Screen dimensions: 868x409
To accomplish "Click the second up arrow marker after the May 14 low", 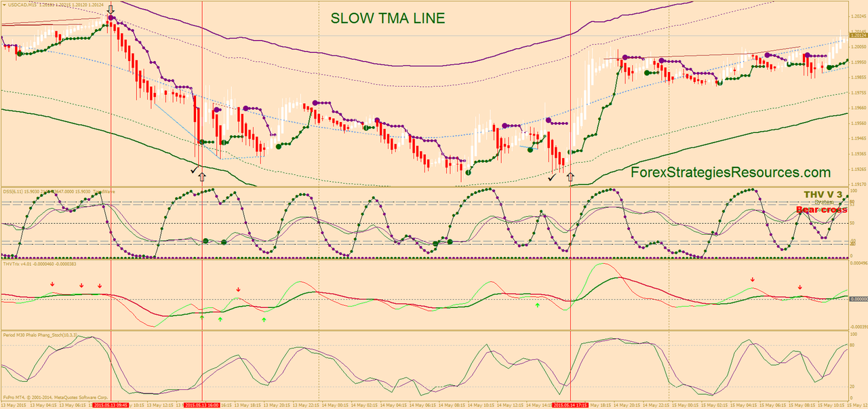I will pos(571,176).
